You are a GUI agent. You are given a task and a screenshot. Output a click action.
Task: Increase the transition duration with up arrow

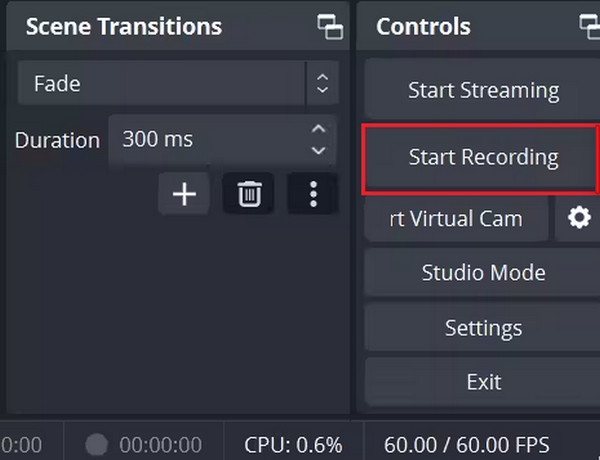point(318,130)
